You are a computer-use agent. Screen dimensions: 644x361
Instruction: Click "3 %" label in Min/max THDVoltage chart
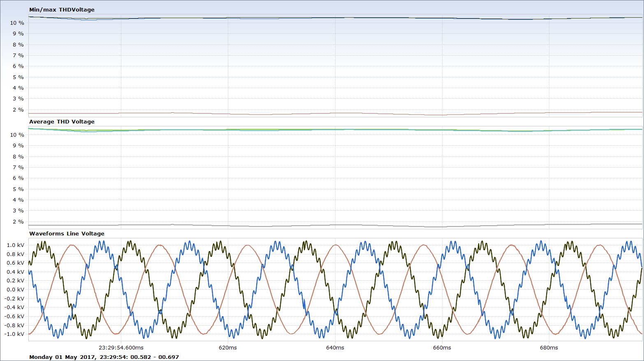pyautogui.click(x=18, y=98)
